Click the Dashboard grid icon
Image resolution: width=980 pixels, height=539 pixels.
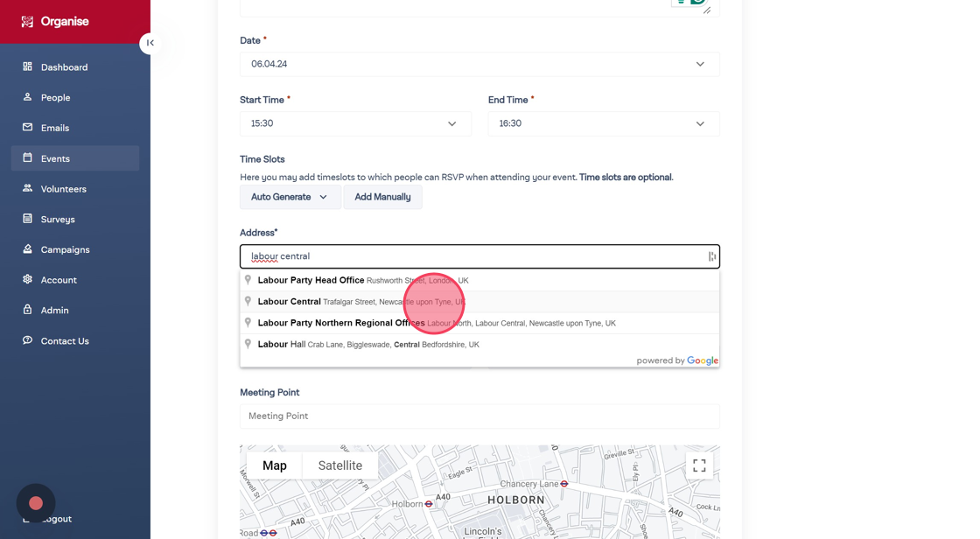pyautogui.click(x=27, y=66)
